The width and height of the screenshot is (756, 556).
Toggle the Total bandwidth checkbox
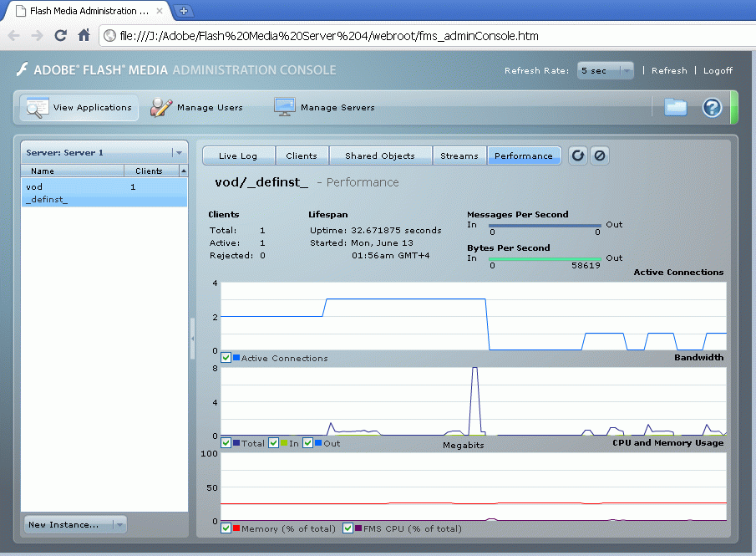click(x=226, y=442)
